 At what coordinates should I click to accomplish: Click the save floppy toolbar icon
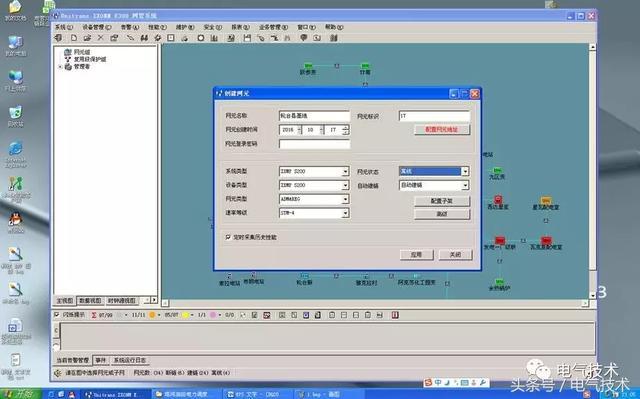pos(247,38)
